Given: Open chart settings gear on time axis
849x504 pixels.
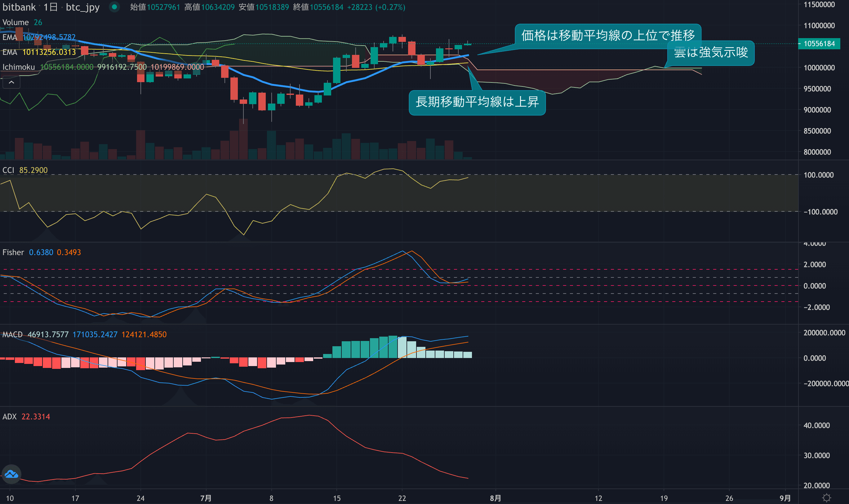Looking at the screenshot, I should click(827, 498).
